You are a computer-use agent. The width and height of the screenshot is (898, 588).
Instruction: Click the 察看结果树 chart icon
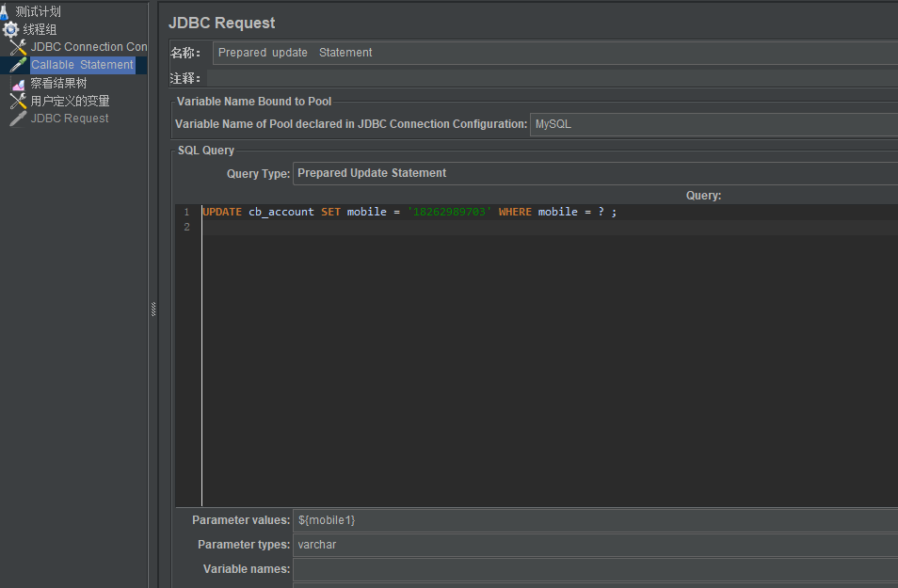(x=18, y=84)
